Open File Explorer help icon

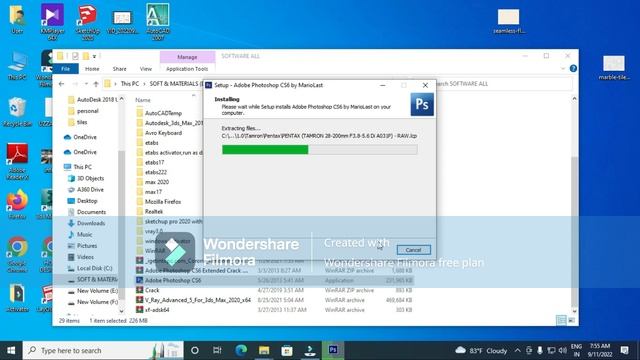[x=573, y=69]
